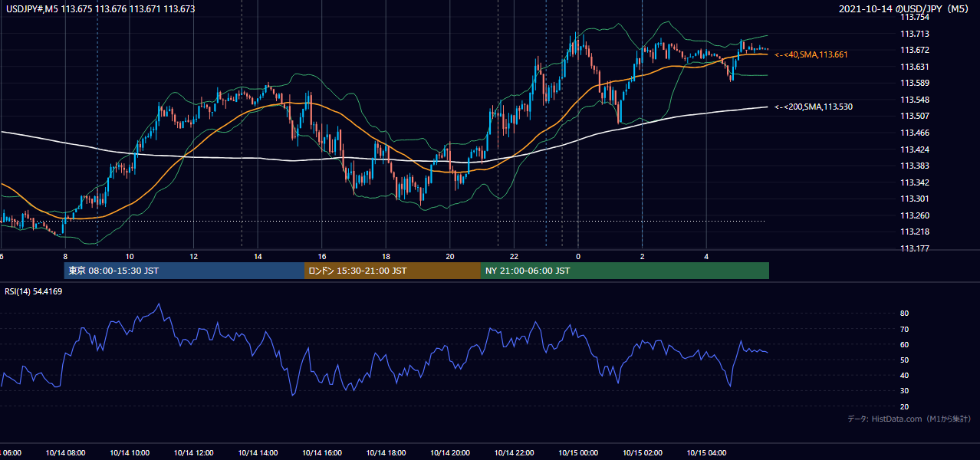This screenshot has height=460, width=980.
Task: Click the London 15:30-21:00 JST session bar
Action: click(x=393, y=271)
